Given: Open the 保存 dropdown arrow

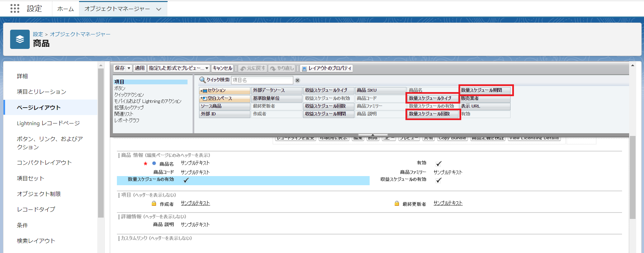Looking at the screenshot, I should (129, 68).
